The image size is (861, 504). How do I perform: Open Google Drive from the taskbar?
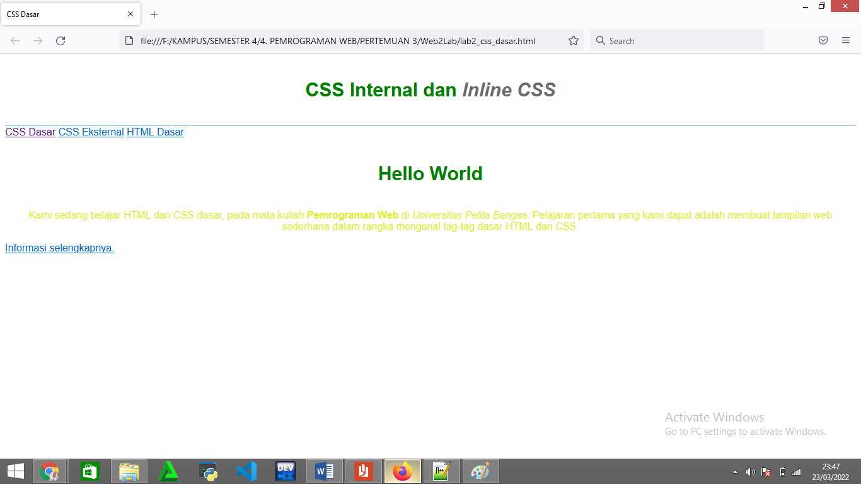click(x=168, y=471)
